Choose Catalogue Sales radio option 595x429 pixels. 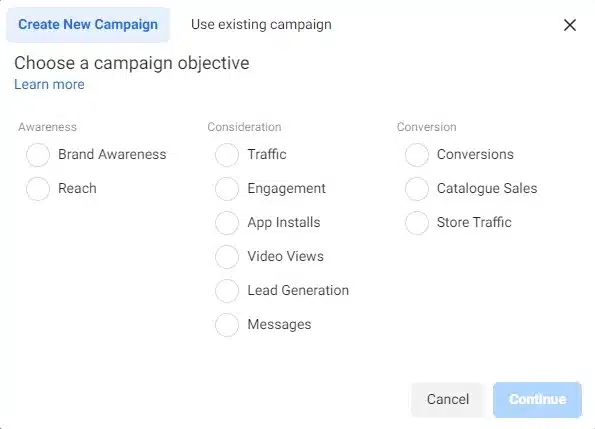point(417,189)
